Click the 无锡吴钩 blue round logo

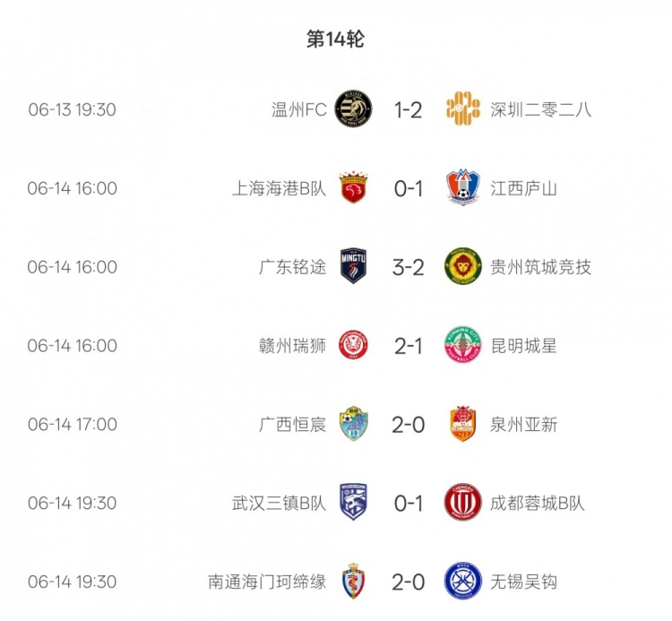coord(463,582)
